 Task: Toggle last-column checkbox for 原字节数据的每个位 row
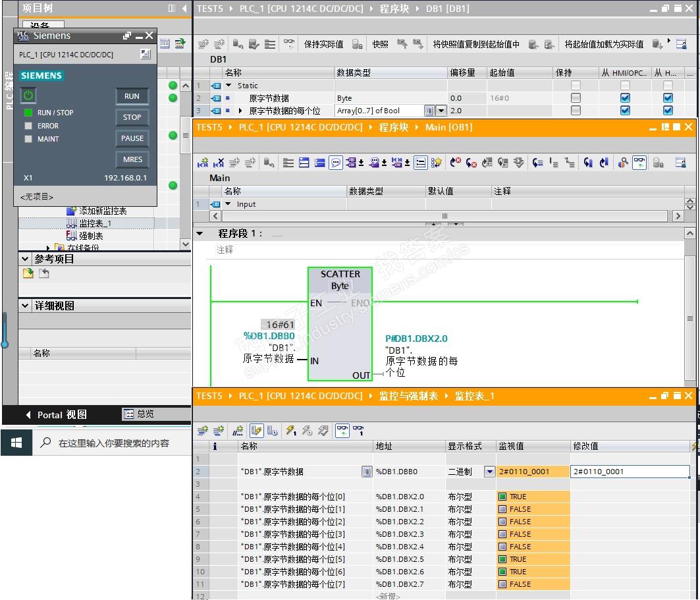pyautogui.click(x=668, y=110)
